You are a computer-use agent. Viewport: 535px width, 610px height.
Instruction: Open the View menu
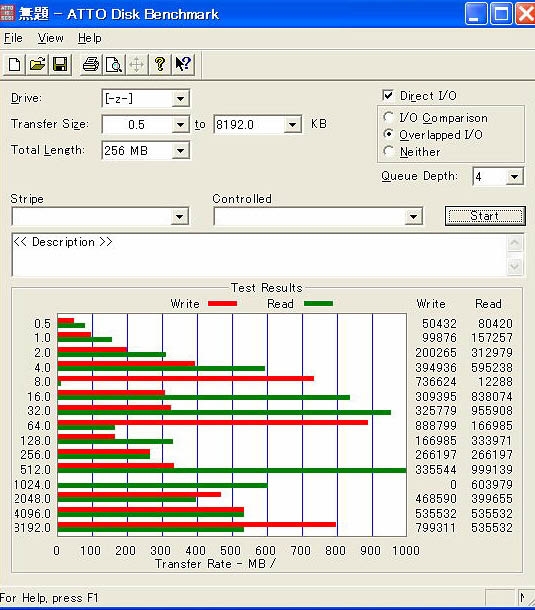(51, 38)
